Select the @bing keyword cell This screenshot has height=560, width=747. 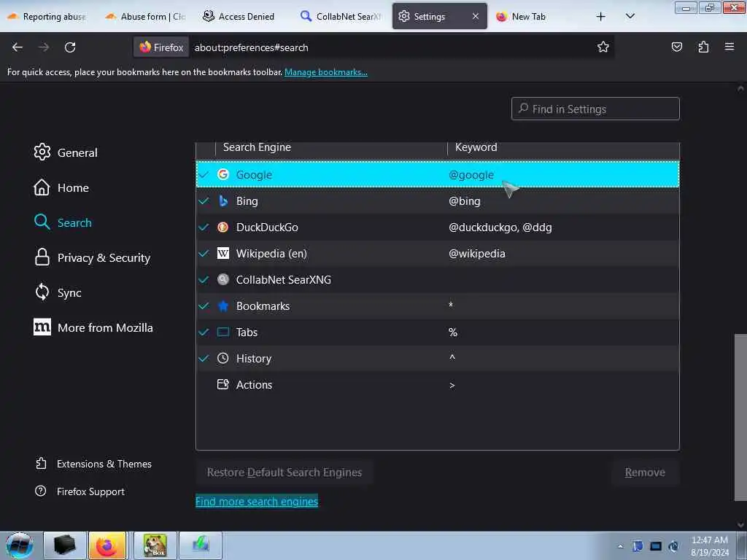(465, 201)
